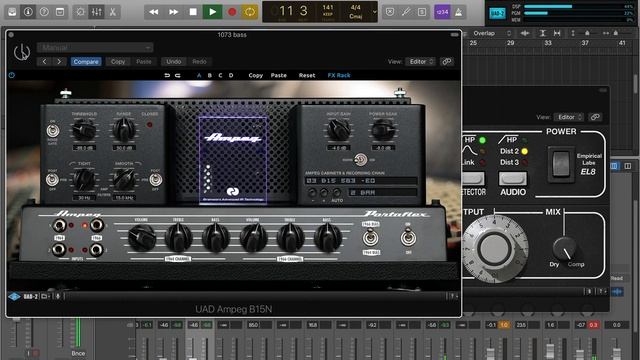The height and width of the screenshot is (360, 640).
Task: Open View Editor dropdown in EL8 window
Action: [x=569, y=117]
